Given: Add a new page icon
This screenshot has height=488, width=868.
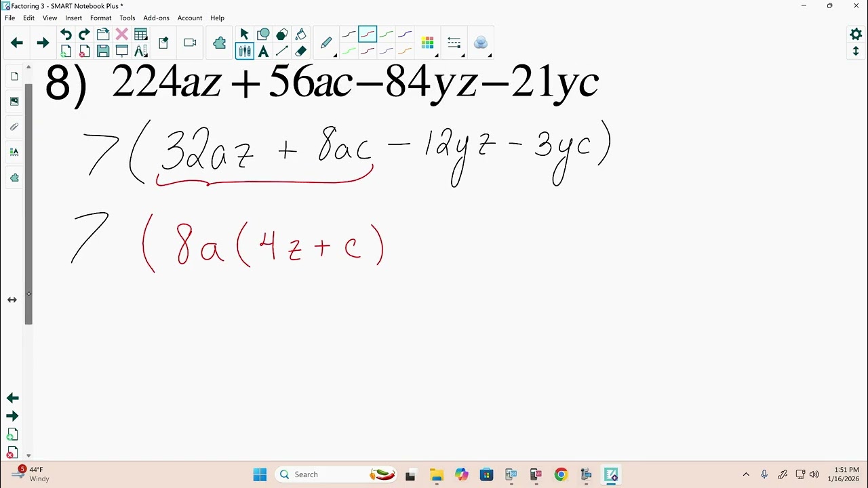Looking at the screenshot, I should pos(66,51).
